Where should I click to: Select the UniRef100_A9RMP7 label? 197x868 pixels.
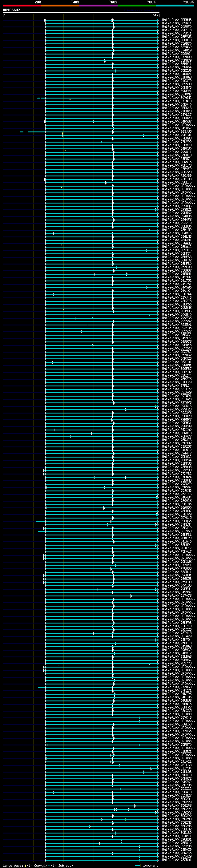point(177,420)
